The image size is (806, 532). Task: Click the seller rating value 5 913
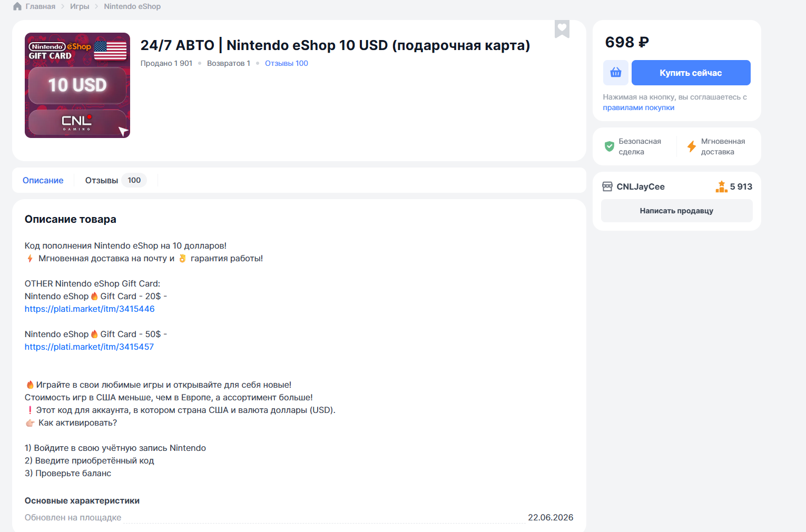point(741,186)
